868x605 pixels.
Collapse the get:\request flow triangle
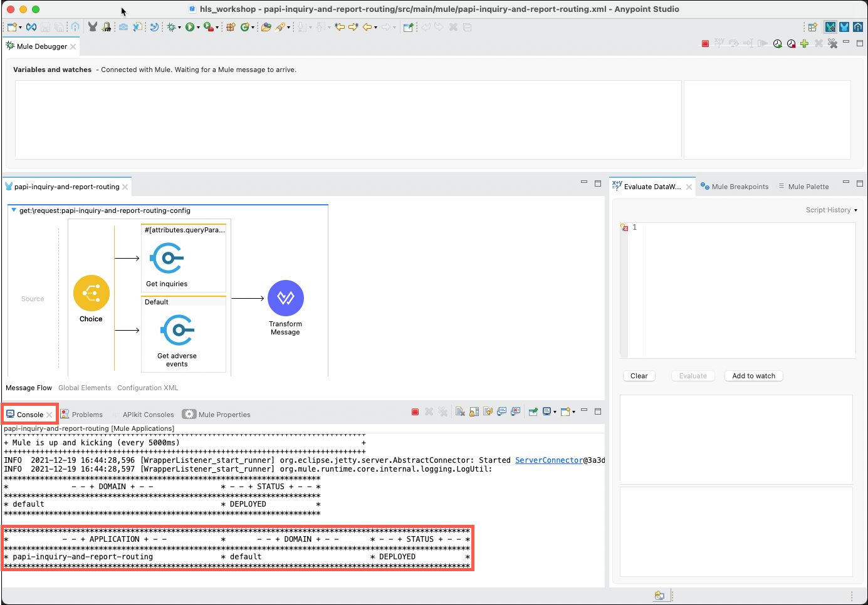coord(14,210)
